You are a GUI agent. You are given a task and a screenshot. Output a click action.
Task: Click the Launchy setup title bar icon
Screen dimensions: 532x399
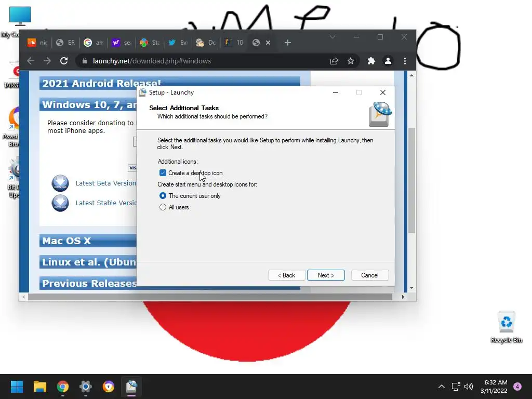click(x=142, y=92)
